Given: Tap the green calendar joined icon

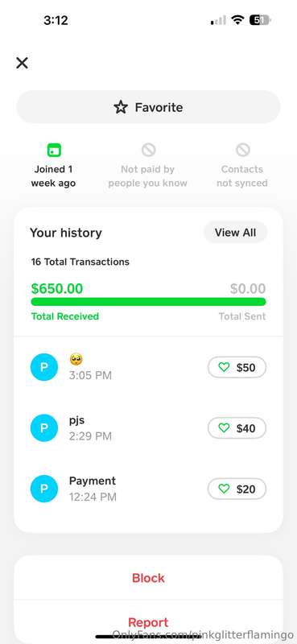Looking at the screenshot, I should coord(54,150).
